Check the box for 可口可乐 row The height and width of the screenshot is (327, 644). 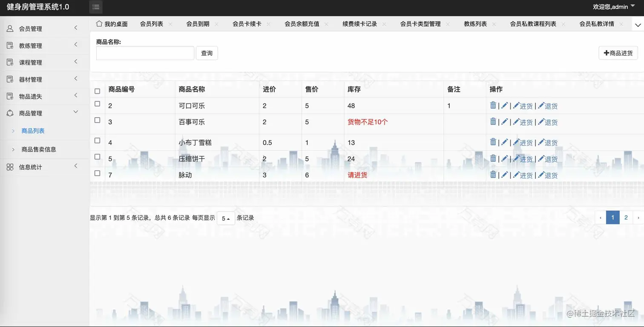coord(97,104)
